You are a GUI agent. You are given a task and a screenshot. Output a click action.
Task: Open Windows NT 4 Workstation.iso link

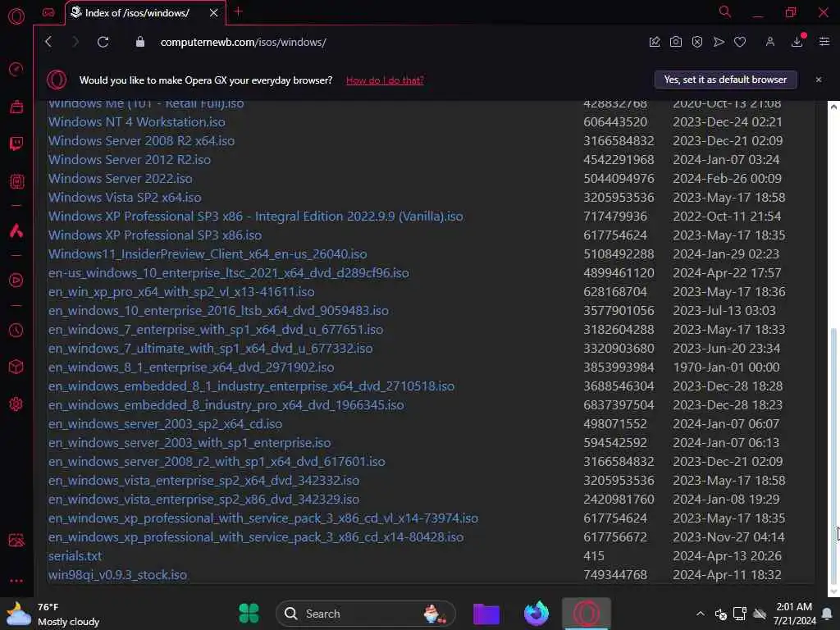pyautogui.click(x=137, y=122)
